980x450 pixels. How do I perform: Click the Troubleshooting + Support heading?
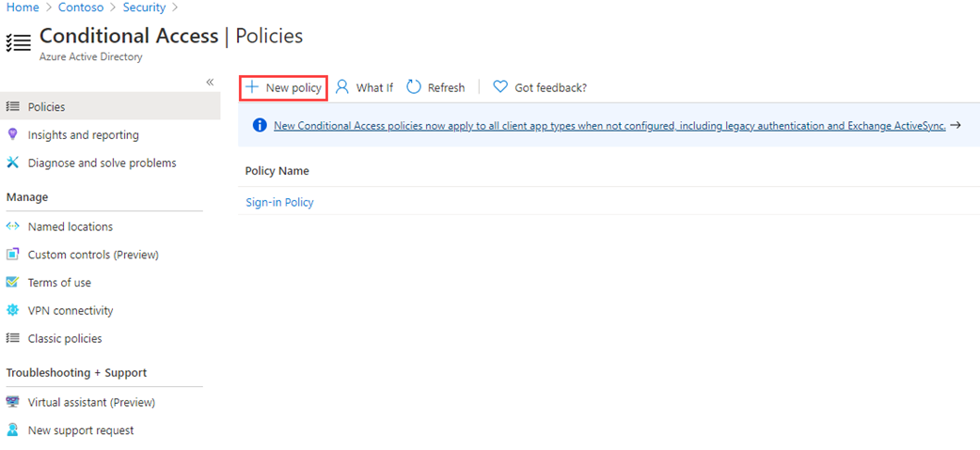click(76, 373)
